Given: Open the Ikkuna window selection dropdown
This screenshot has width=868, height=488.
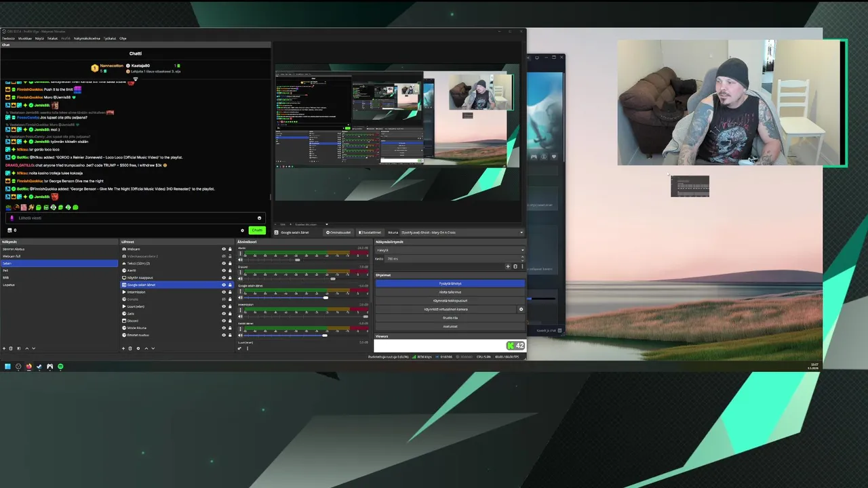Looking at the screenshot, I should tap(462, 232).
